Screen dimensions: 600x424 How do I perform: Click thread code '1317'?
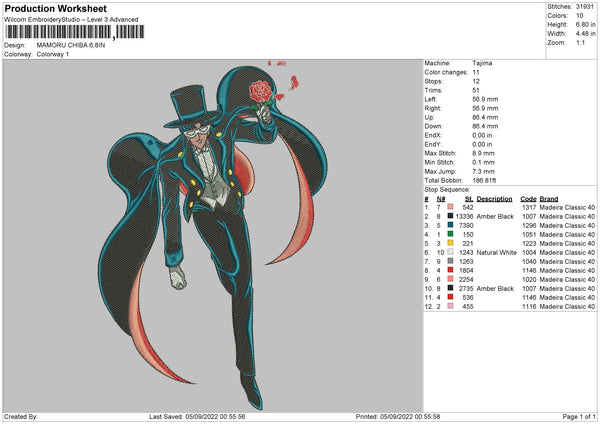(529, 207)
